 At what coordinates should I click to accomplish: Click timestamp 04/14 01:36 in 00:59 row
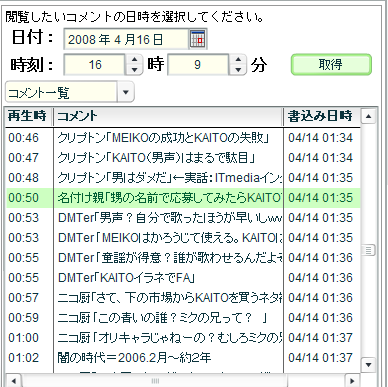[320, 318]
